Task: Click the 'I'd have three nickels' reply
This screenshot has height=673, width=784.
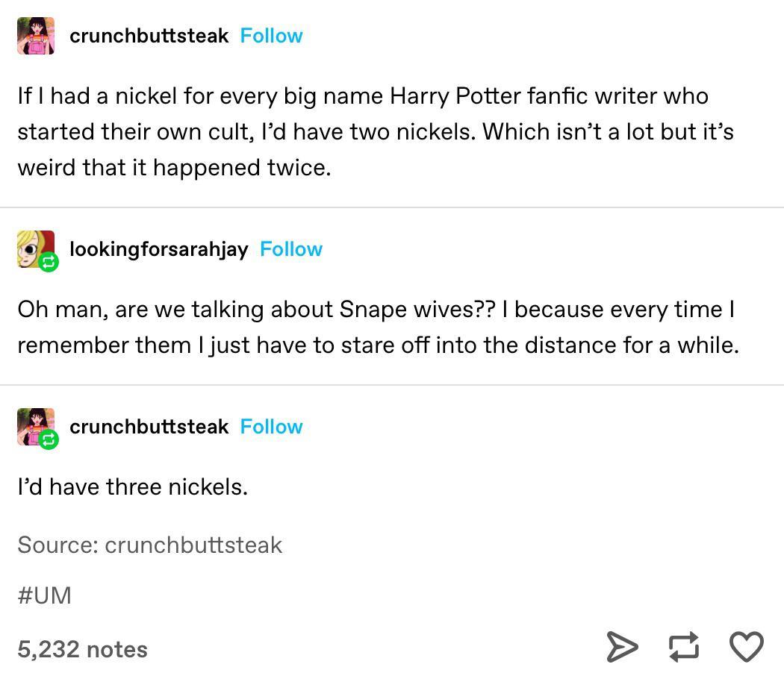Action: click(x=132, y=486)
